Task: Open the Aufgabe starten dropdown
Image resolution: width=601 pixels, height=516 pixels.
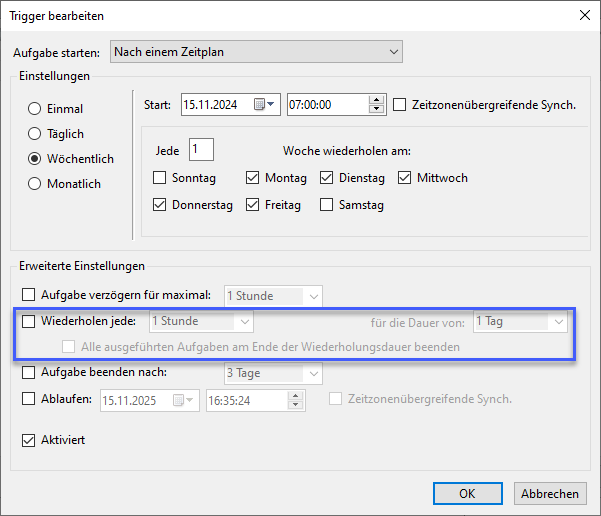Action: [x=256, y=52]
